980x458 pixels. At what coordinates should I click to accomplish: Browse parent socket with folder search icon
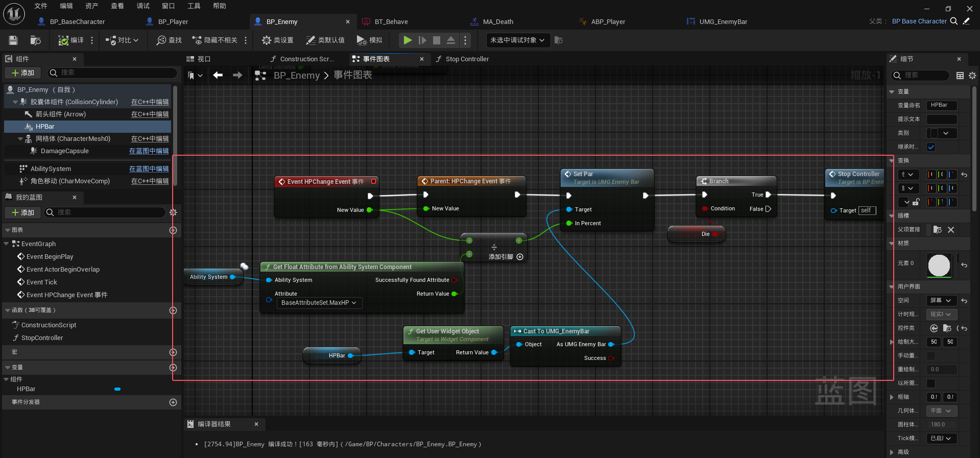point(937,230)
